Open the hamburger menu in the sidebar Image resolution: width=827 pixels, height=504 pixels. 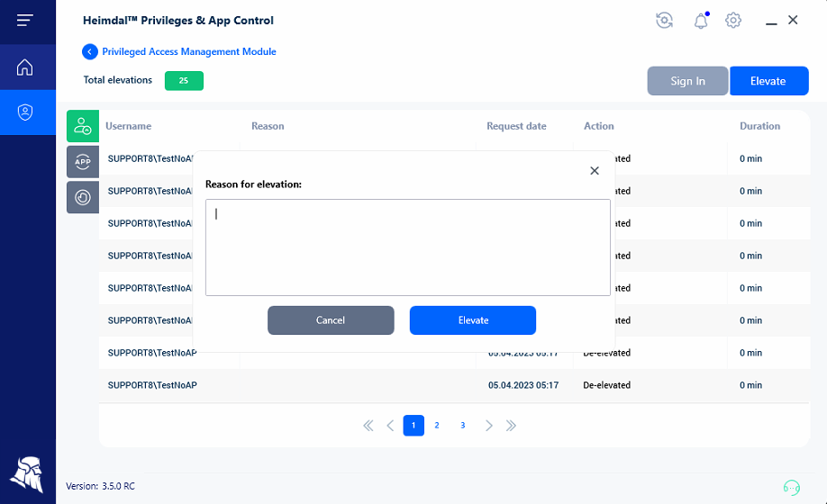(x=25, y=21)
